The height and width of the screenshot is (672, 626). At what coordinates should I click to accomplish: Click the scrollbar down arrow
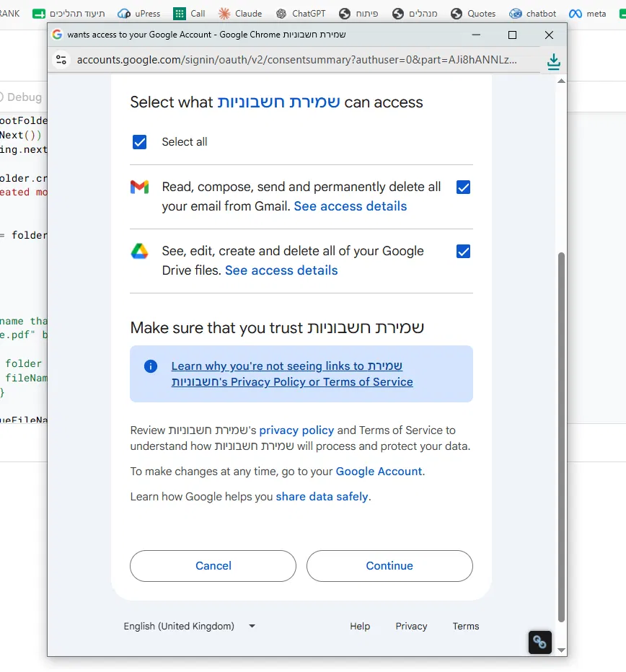click(x=561, y=650)
